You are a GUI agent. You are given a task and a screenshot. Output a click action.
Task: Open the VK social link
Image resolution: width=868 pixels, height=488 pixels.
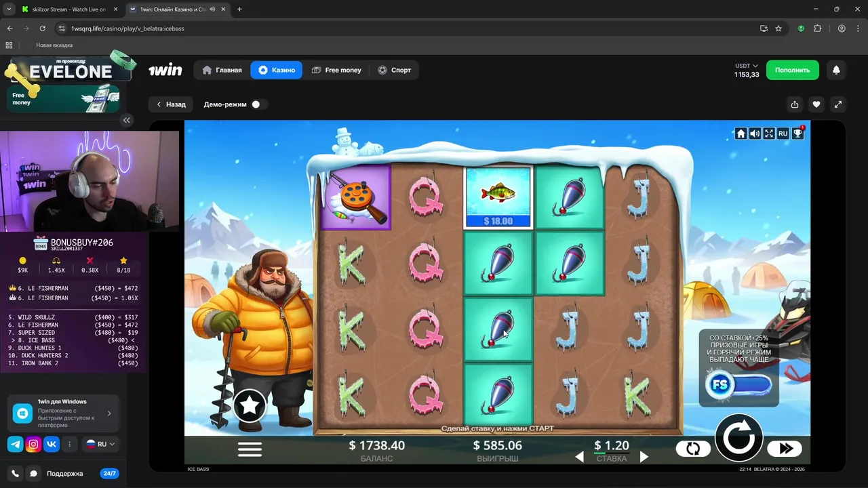(52, 444)
